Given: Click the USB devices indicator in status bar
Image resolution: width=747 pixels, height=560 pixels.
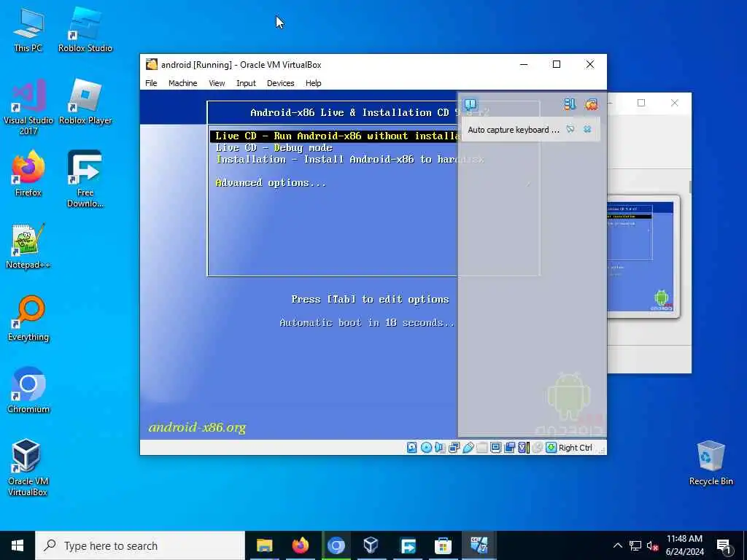Looking at the screenshot, I should pos(468,448).
